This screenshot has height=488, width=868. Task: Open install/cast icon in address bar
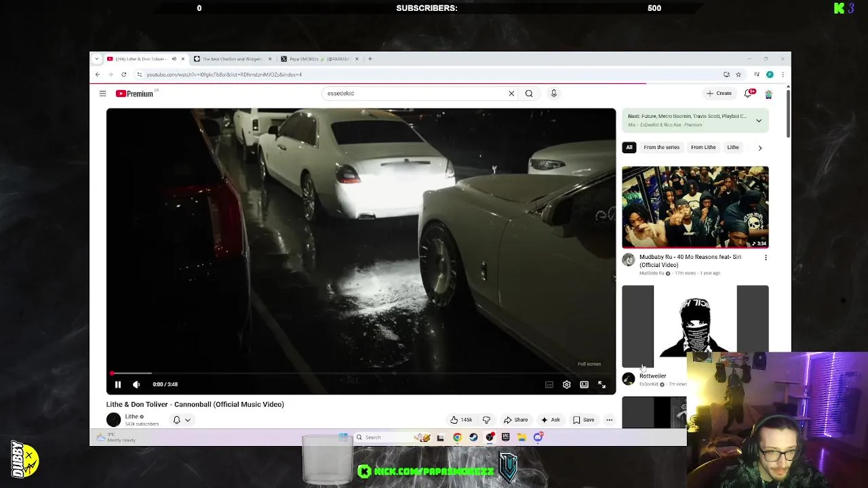pyautogui.click(x=726, y=75)
